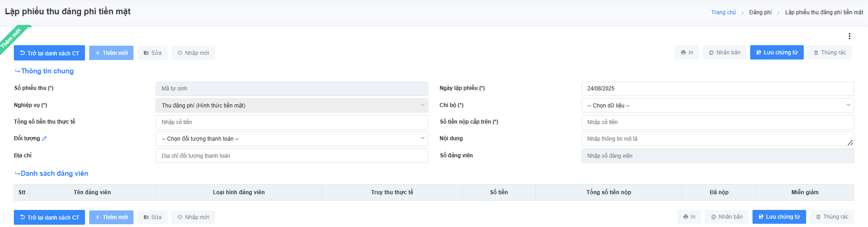868x227 pixels.
Task: Collapse the Danh sách đảng viên section
Action: [51, 173]
